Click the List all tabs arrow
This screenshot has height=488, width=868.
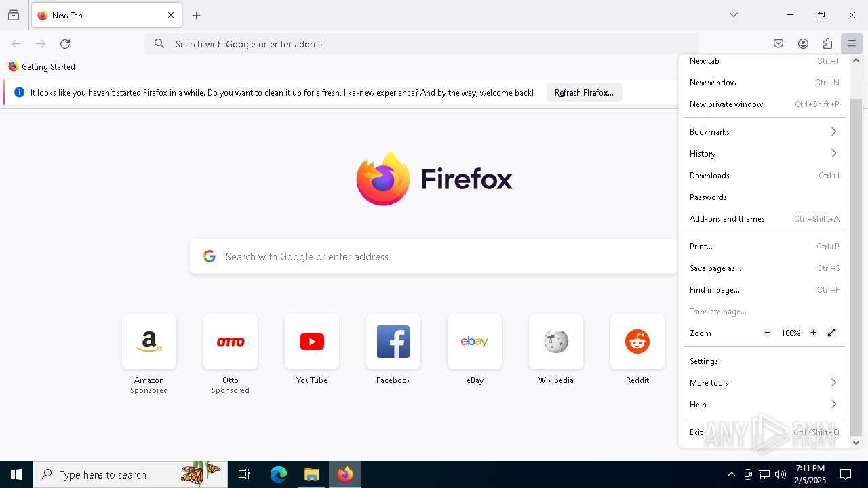point(734,15)
